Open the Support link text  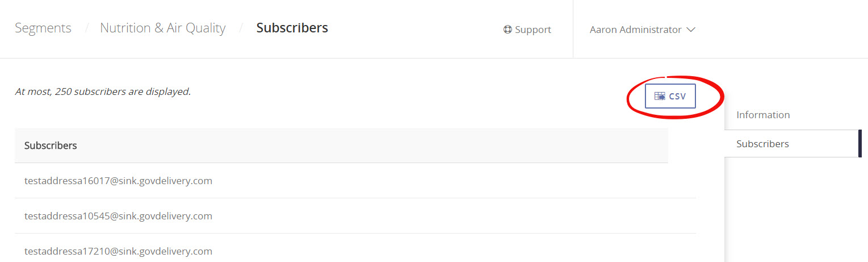532,30
